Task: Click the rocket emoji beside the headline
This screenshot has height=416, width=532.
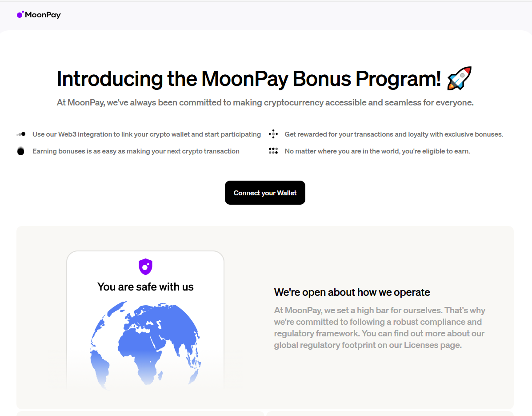Action: (x=459, y=78)
